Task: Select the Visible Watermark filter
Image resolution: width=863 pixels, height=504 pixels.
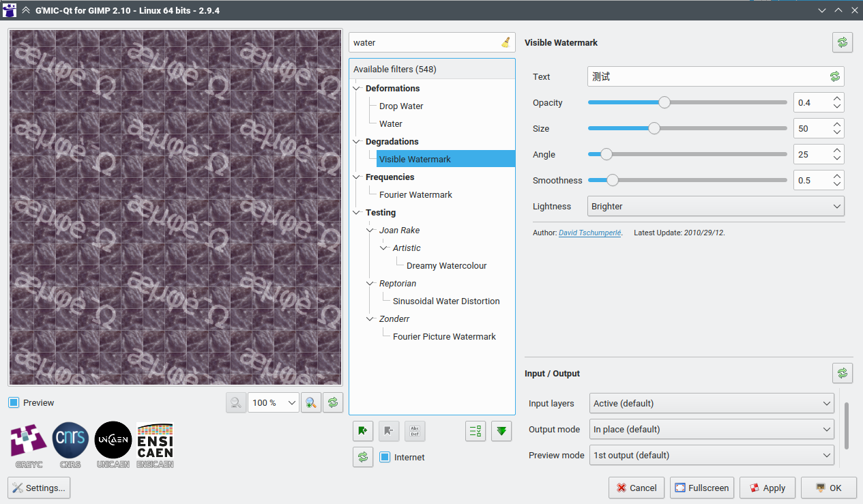Action: pyautogui.click(x=445, y=159)
